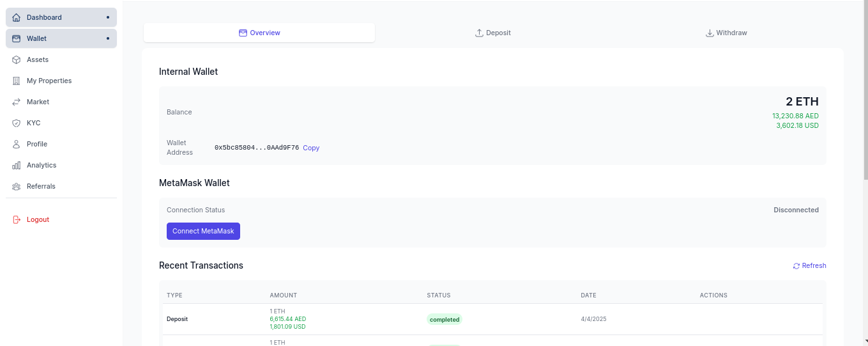Click the Refresh circular arrows icon

796,266
